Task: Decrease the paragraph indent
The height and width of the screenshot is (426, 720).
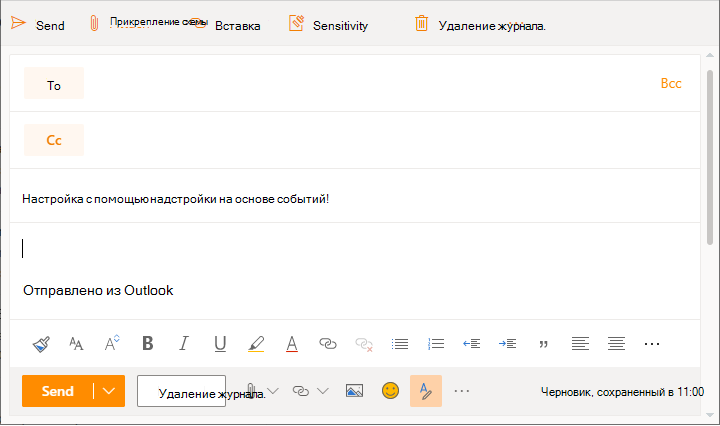Action: (471, 344)
